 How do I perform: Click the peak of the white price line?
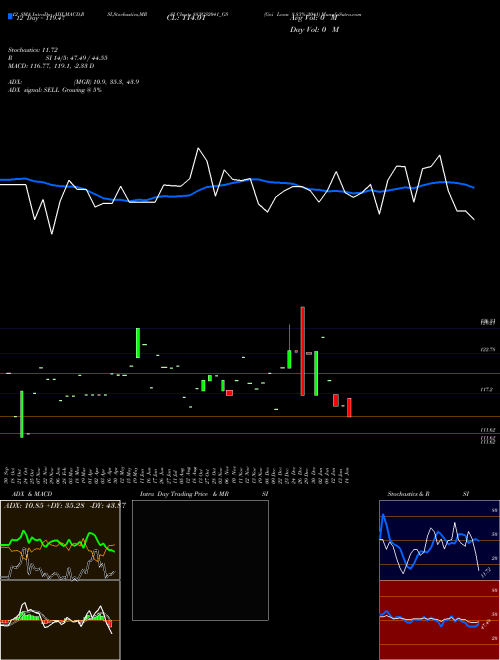[198, 148]
